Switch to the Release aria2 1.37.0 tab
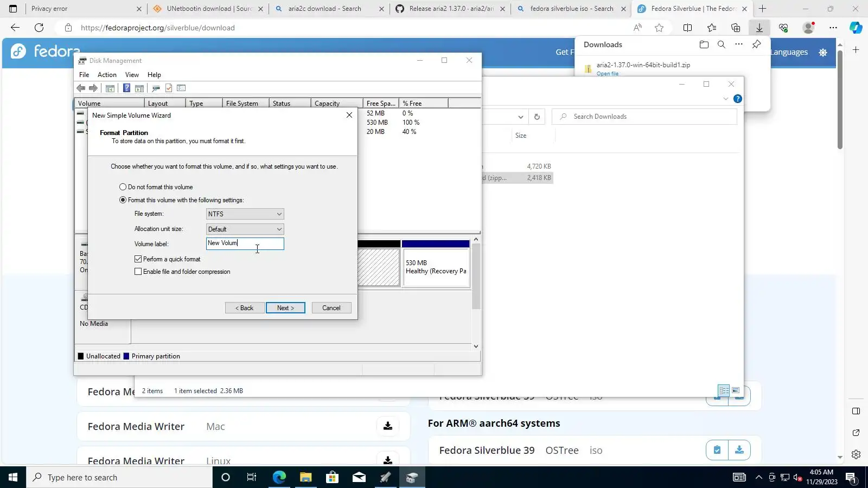 coord(449,9)
